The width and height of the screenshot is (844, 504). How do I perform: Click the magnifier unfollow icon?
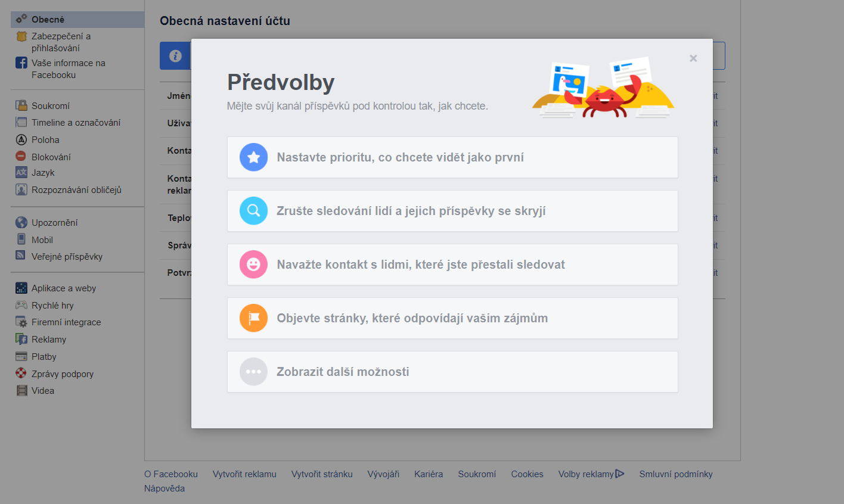[253, 211]
